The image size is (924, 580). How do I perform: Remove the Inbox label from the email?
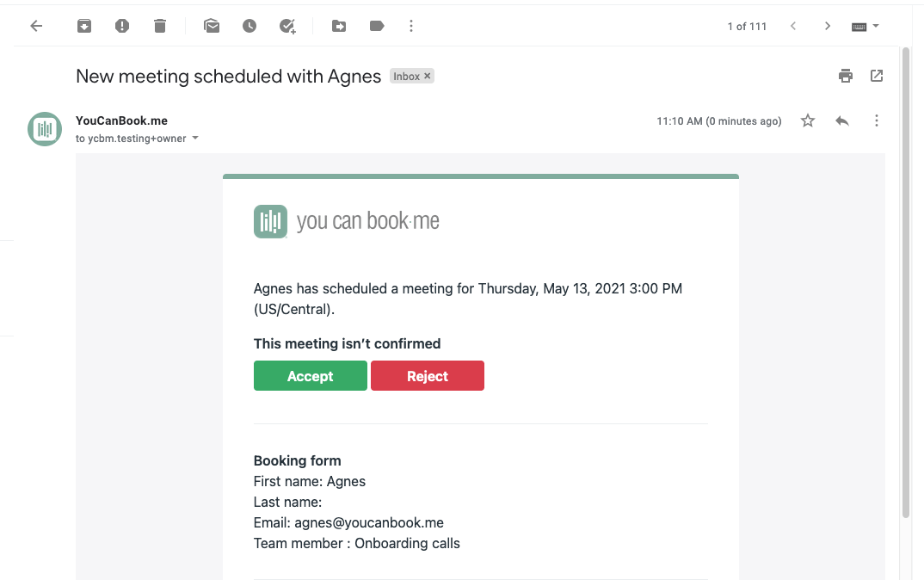click(x=425, y=76)
